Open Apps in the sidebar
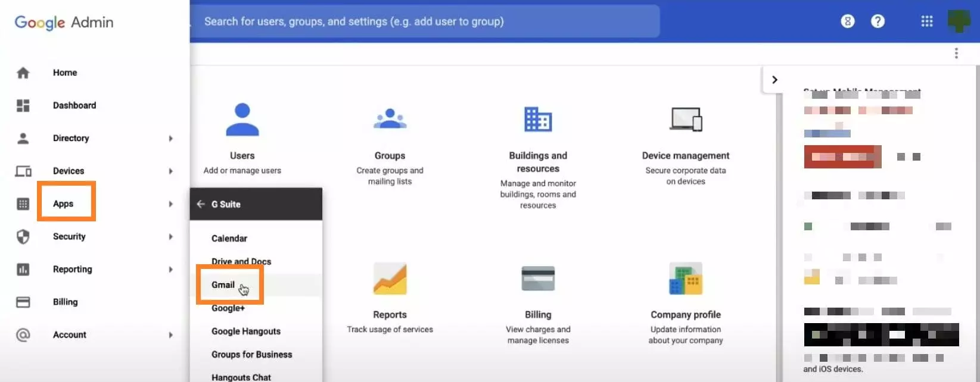This screenshot has width=980, height=382. [63, 204]
